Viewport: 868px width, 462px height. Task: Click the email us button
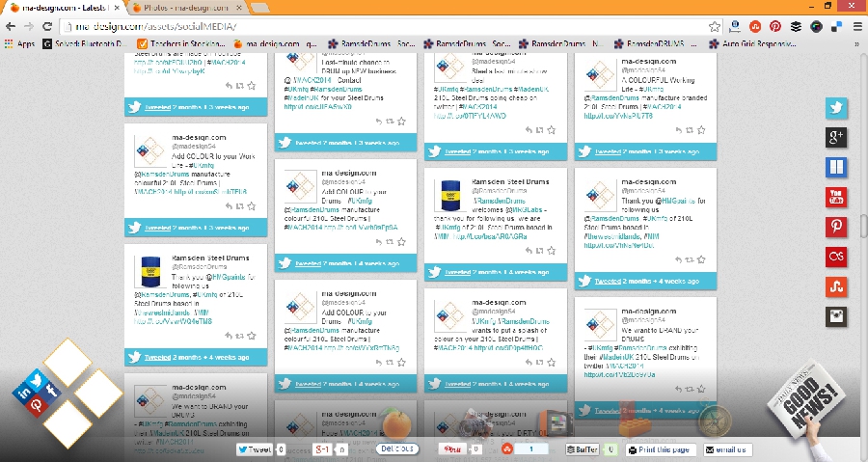[725, 449]
